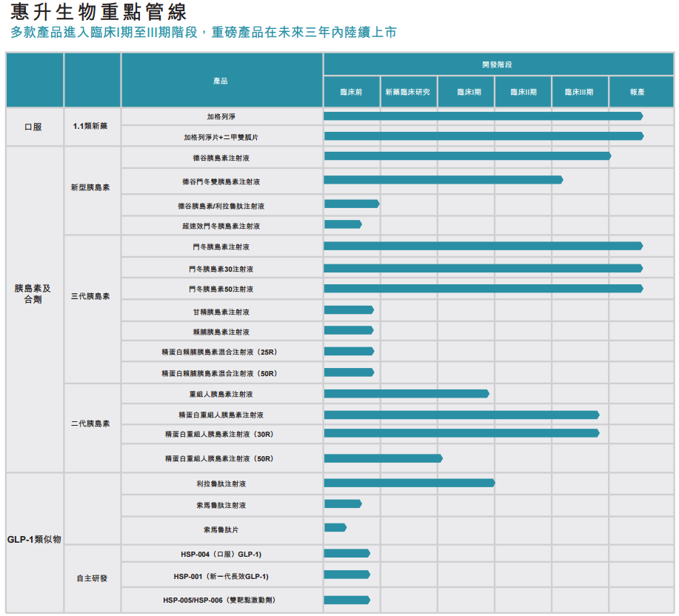Image resolution: width=679 pixels, height=616 pixels.
Task: Select the product '利拉魯肽注射液'
Action: (x=221, y=483)
